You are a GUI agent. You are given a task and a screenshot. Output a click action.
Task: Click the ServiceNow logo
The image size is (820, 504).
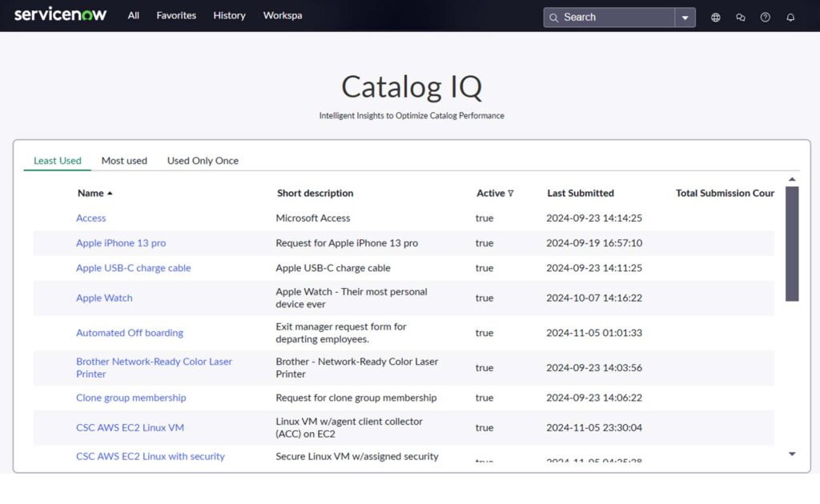click(x=60, y=14)
